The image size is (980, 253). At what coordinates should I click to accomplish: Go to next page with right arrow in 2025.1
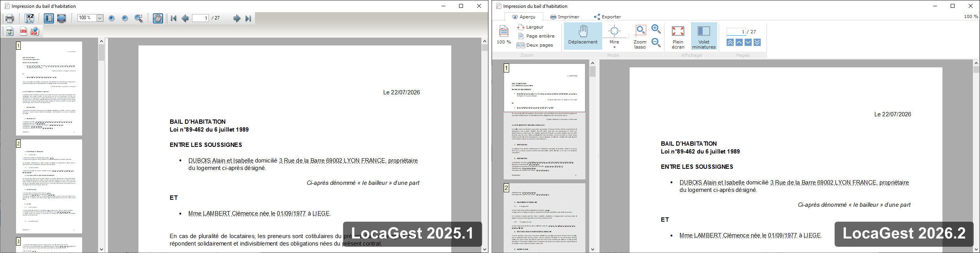pyautogui.click(x=237, y=18)
